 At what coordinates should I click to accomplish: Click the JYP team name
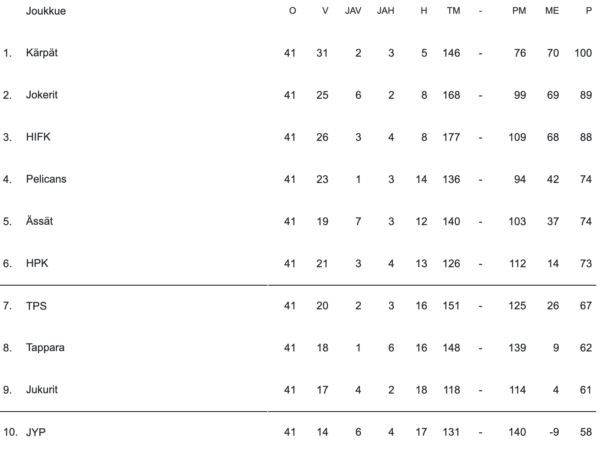point(36,432)
